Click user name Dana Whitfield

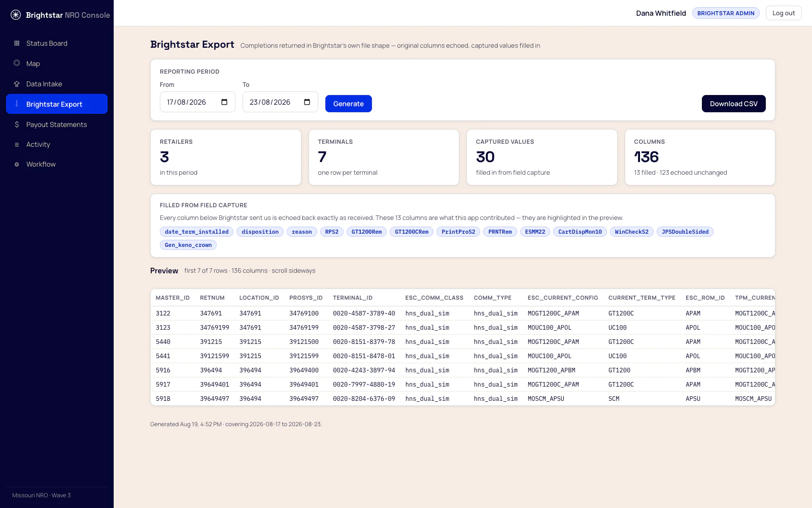[661, 13]
